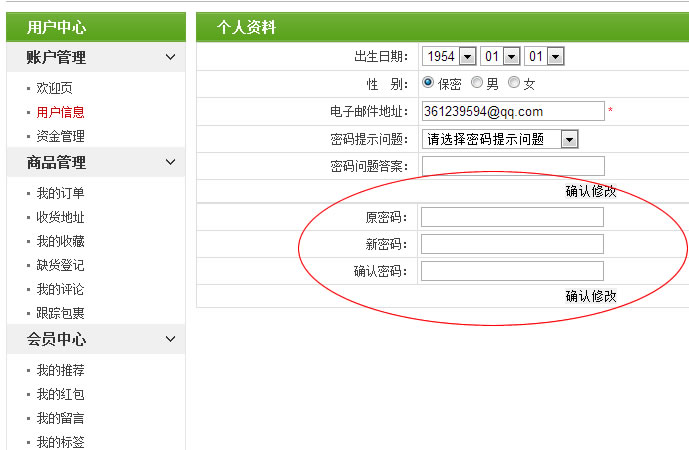Open 缺货登记 in sidebar

pos(61,265)
